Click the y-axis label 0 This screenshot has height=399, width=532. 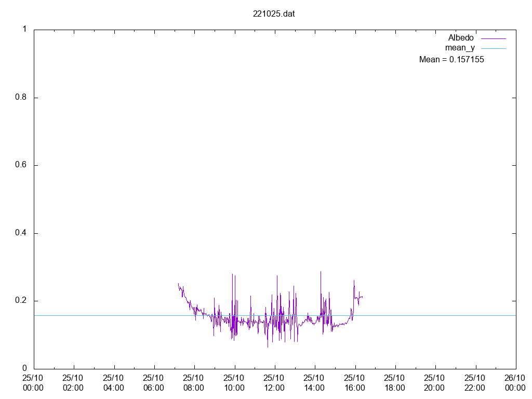point(24,368)
